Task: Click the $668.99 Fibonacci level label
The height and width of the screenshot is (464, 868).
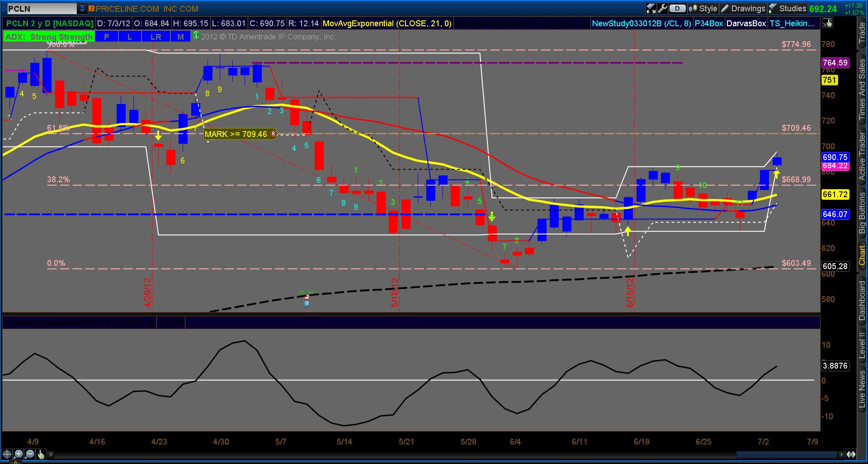Action: 796,180
